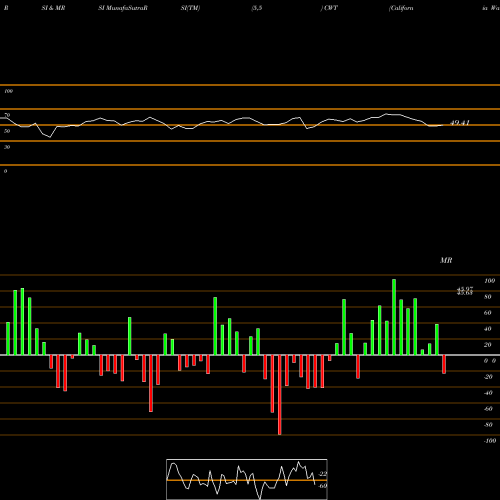Click the 80 label on MR axis
Image resolution: width=500 pixels, height=500 pixels.
pyautogui.click(x=488, y=297)
